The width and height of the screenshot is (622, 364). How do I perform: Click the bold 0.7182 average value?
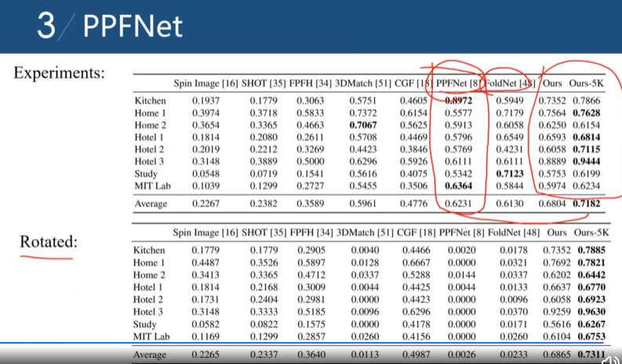(x=586, y=204)
